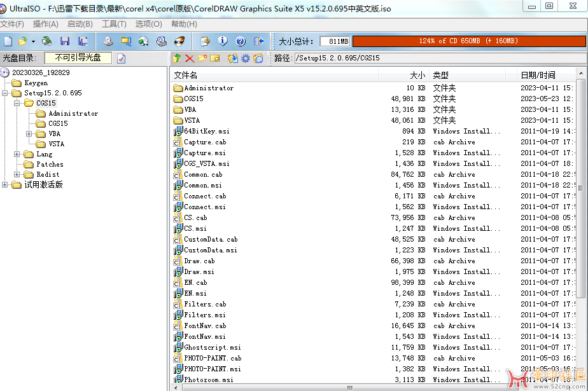Expand the VBA tree node
Screen dimensions: 588x391
pos(29,134)
